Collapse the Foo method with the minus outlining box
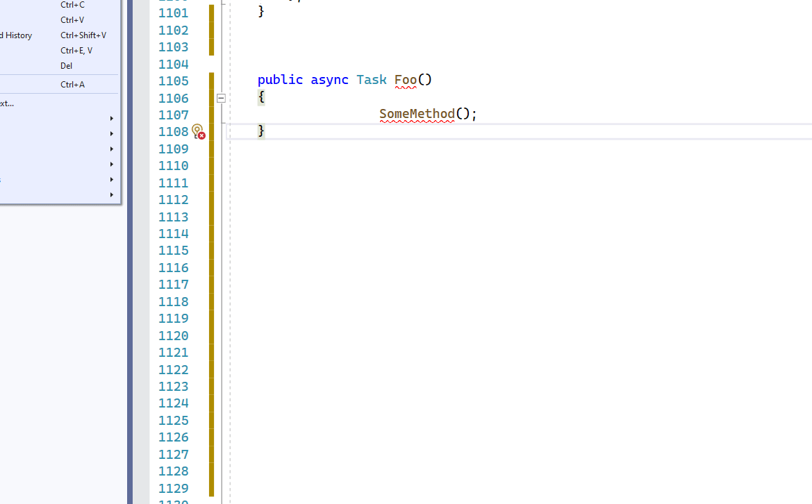The height and width of the screenshot is (504, 812). [221, 98]
